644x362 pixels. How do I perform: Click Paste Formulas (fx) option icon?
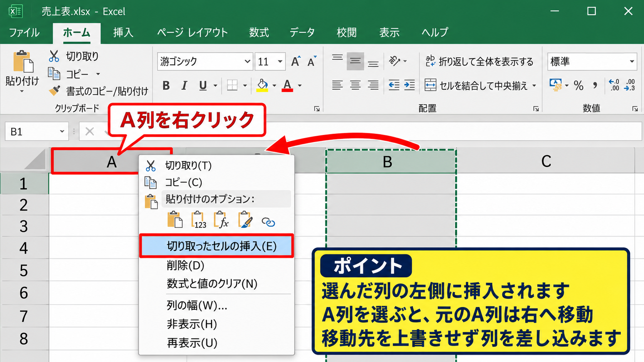click(x=221, y=220)
